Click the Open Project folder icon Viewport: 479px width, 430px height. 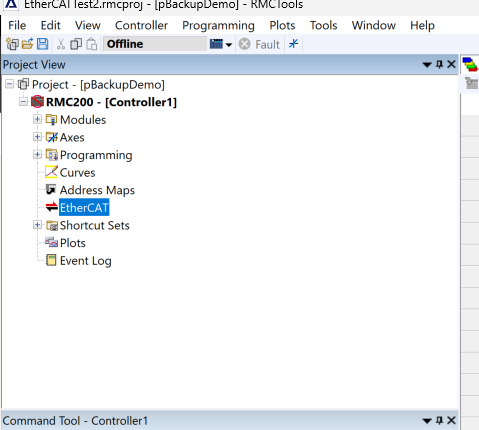click(27, 44)
